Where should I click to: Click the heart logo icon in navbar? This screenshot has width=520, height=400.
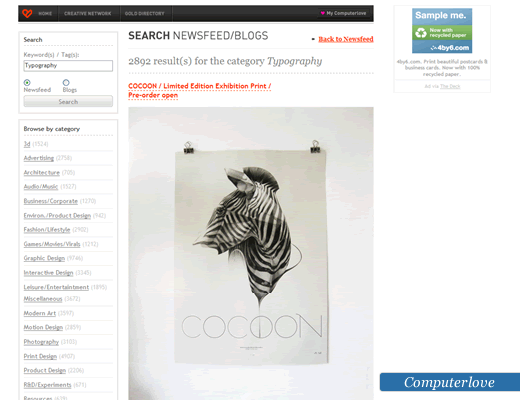(x=27, y=13)
